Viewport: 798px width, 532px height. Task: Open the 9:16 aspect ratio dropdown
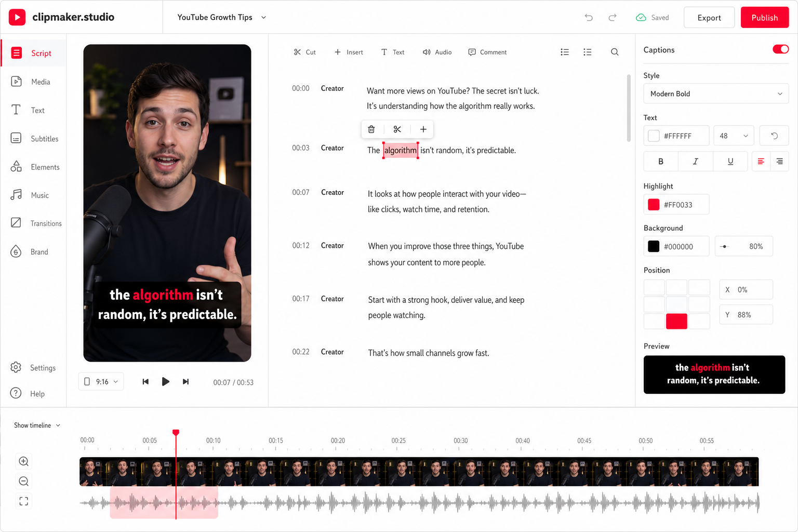point(101,382)
